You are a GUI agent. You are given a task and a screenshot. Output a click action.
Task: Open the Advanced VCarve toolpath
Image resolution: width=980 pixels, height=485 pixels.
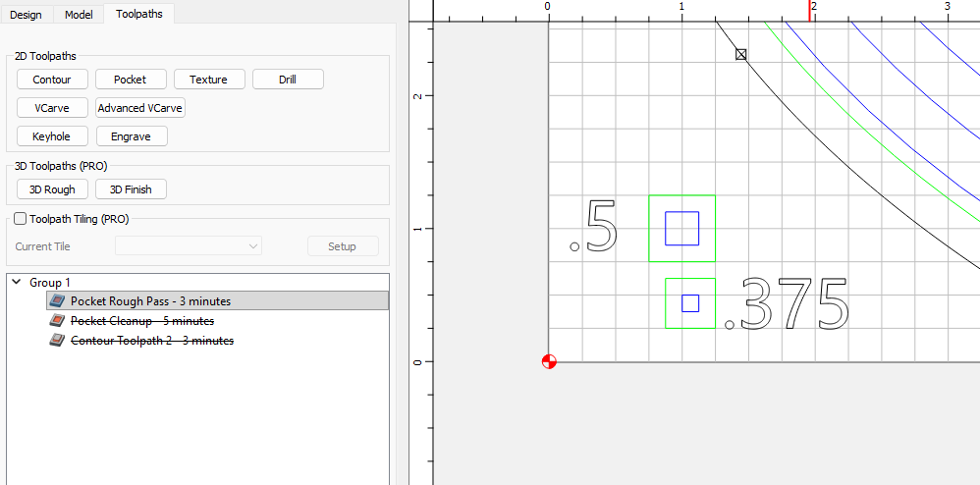pyautogui.click(x=140, y=108)
